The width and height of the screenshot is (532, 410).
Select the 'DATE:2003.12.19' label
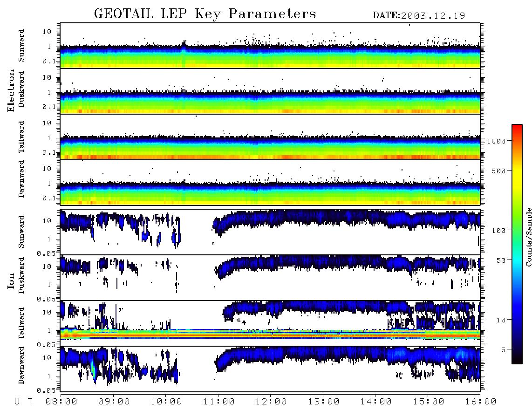[419, 16]
